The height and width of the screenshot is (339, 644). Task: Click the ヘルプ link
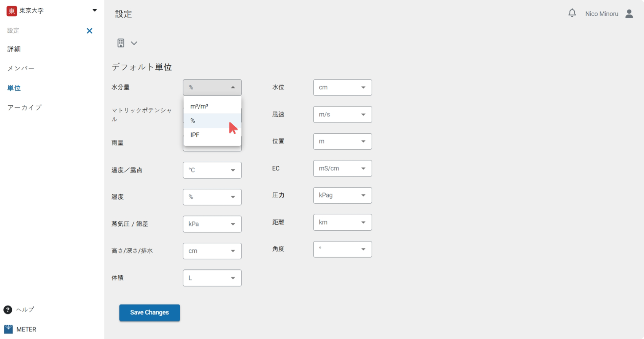coord(25,310)
